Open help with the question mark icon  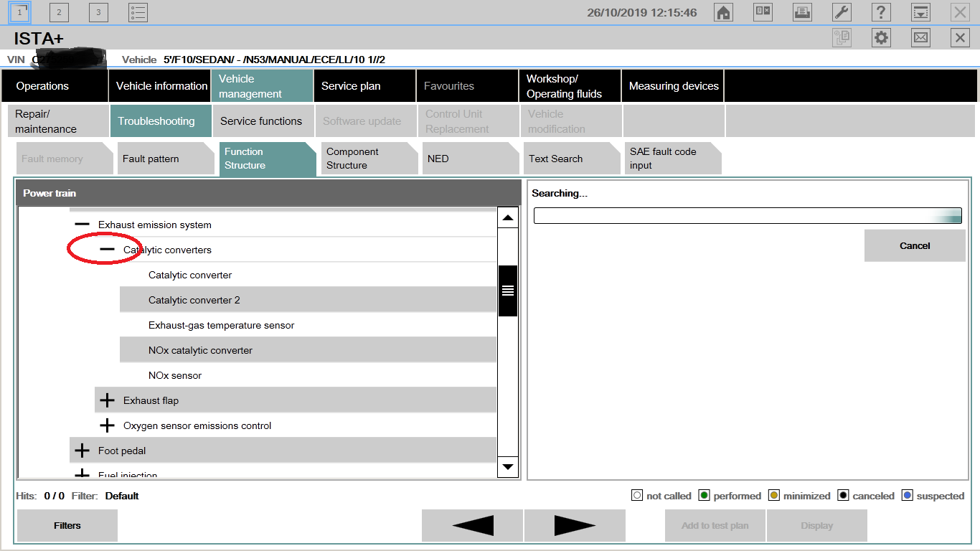click(881, 12)
